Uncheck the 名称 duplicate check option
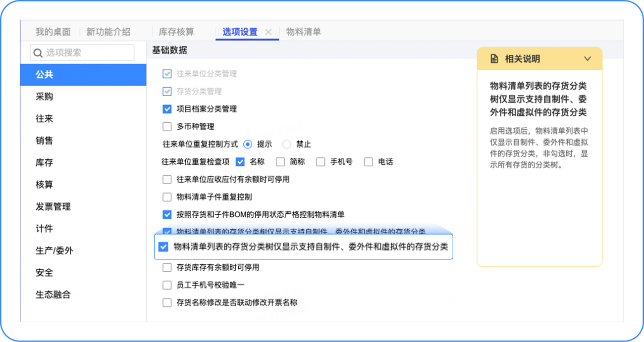 pos(240,162)
